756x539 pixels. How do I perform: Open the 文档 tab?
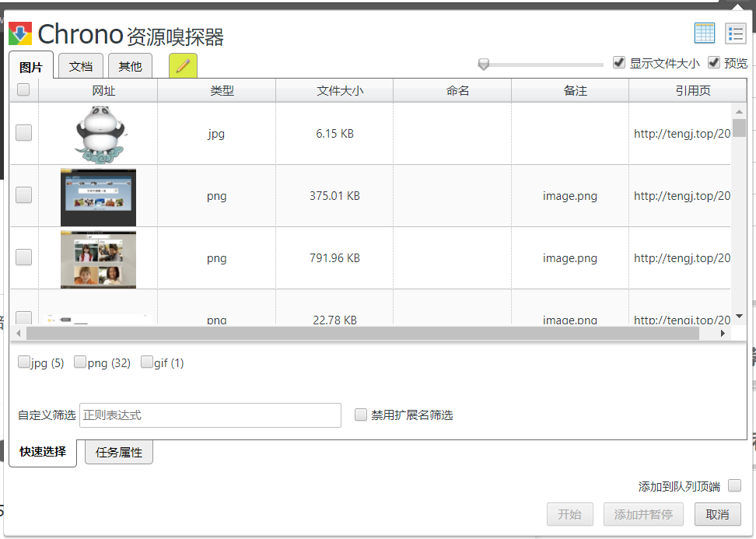[81, 66]
